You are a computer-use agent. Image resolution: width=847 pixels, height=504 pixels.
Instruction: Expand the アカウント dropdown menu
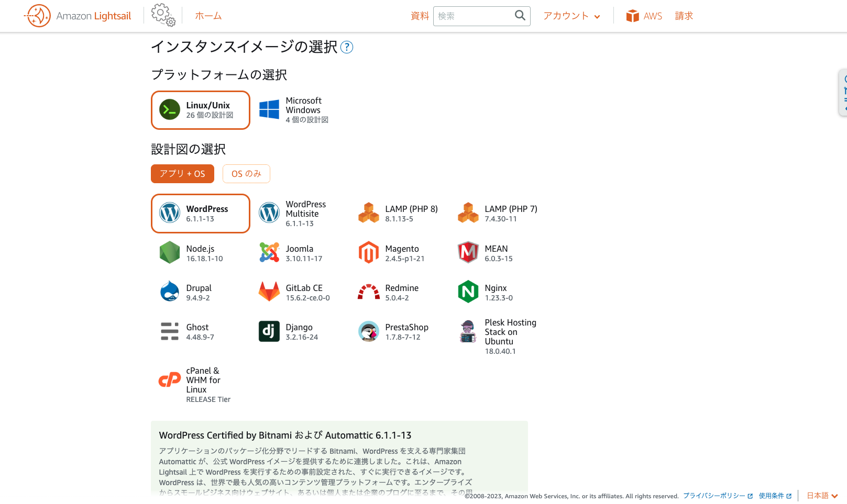pos(571,16)
